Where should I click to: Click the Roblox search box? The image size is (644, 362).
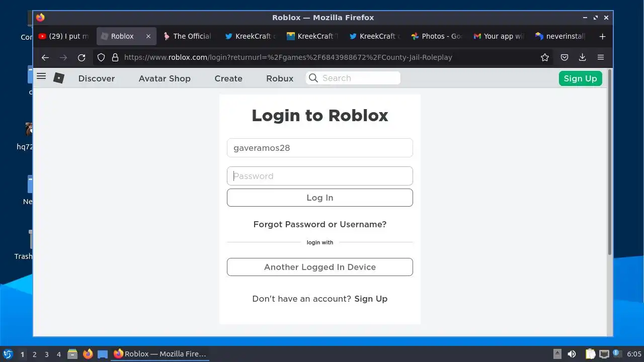click(353, 78)
